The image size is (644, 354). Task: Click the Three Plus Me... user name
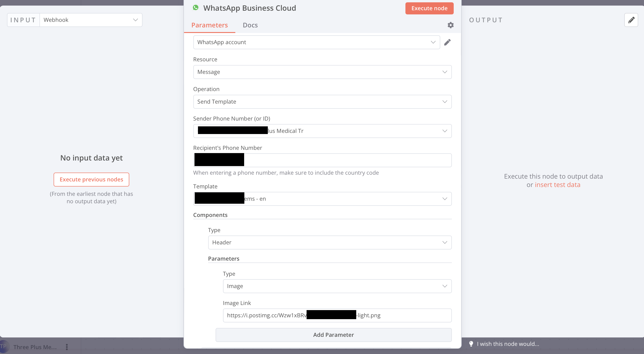pyautogui.click(x=35, y=347)
